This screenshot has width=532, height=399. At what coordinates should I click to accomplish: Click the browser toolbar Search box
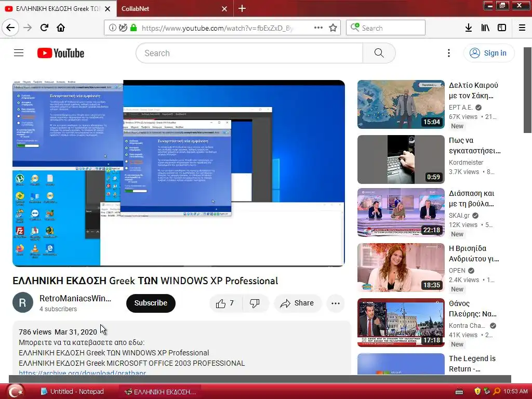pos(386,28)
